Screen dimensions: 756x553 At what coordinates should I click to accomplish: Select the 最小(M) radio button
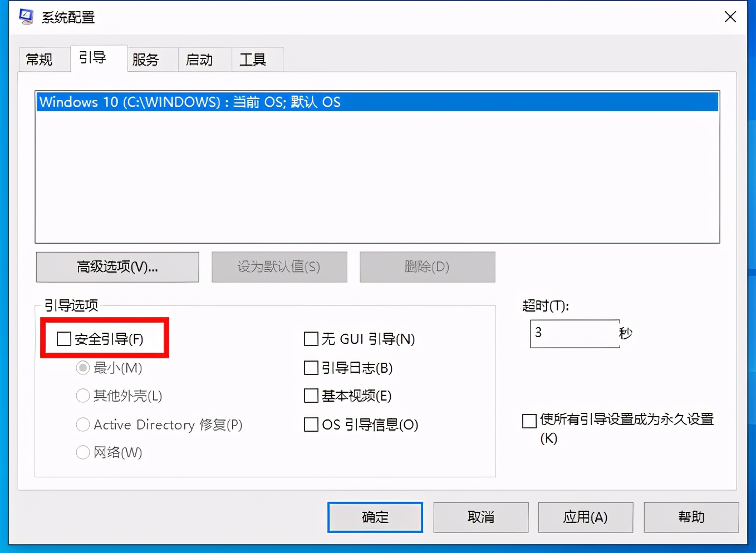82,367
